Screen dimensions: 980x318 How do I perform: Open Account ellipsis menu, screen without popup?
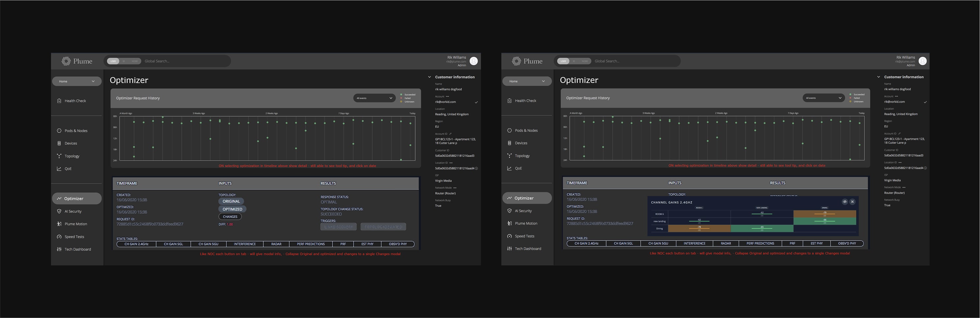tap(447, 96)
